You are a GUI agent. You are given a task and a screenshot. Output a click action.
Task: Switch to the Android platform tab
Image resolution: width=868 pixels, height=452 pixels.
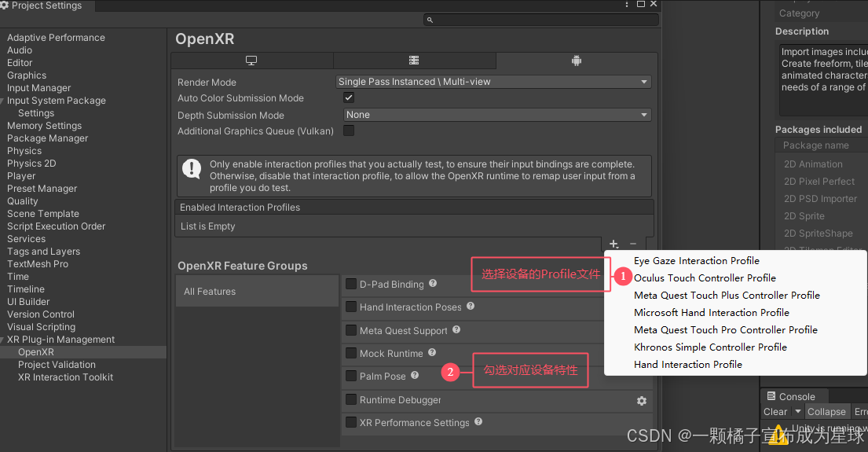point(577,61)
